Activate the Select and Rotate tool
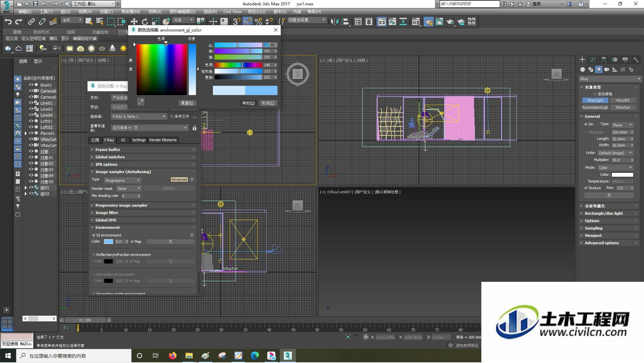The width and height of the screenshot is (644, 363). [x=145, y=22]
